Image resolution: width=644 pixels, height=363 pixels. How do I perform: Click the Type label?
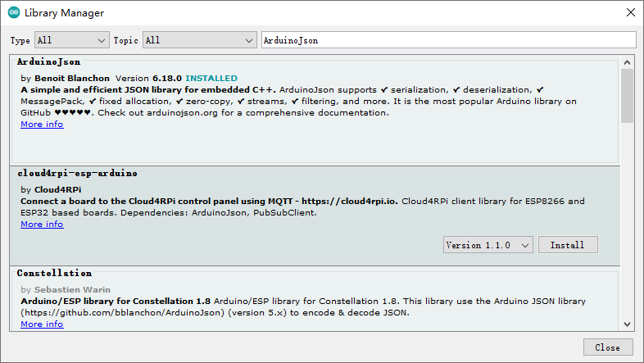click(x=20, y=40)
